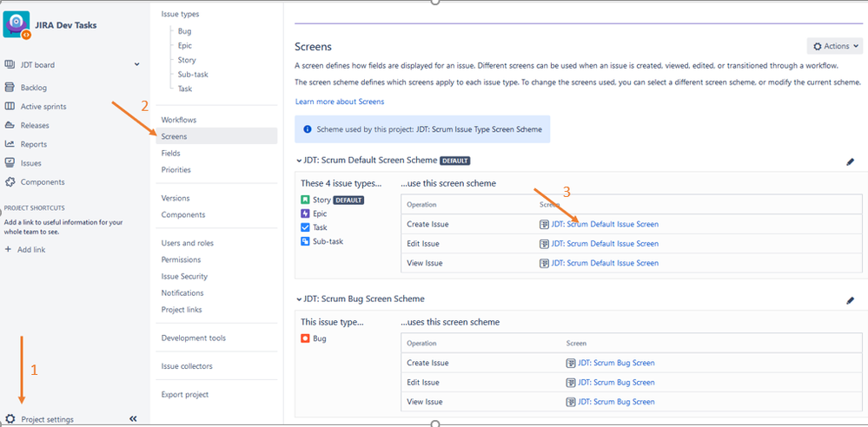Open Versions settings
This screenshot has width=868, height=427.
[176, 198]
